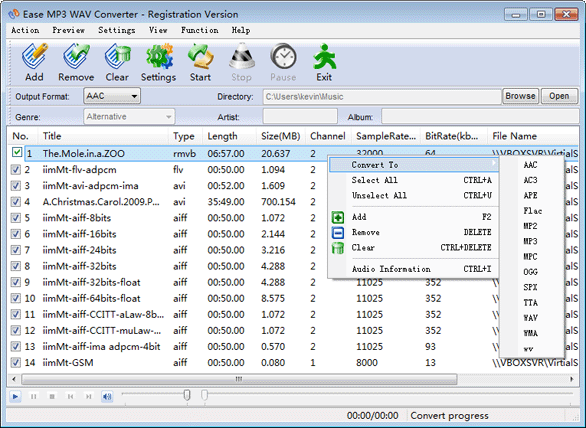586x428 pixels.
Task: Toggle checkbox for row 4 A.Christmas.Carol
Action: 16,202
